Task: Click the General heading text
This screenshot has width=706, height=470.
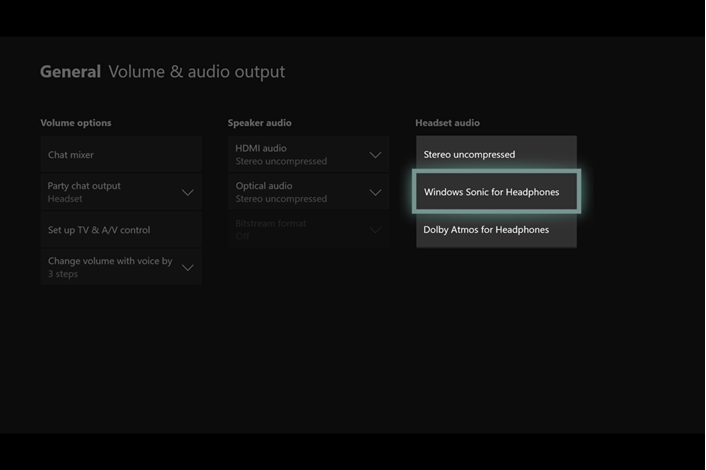Action: pyautogui.click(x=70, y=72)
